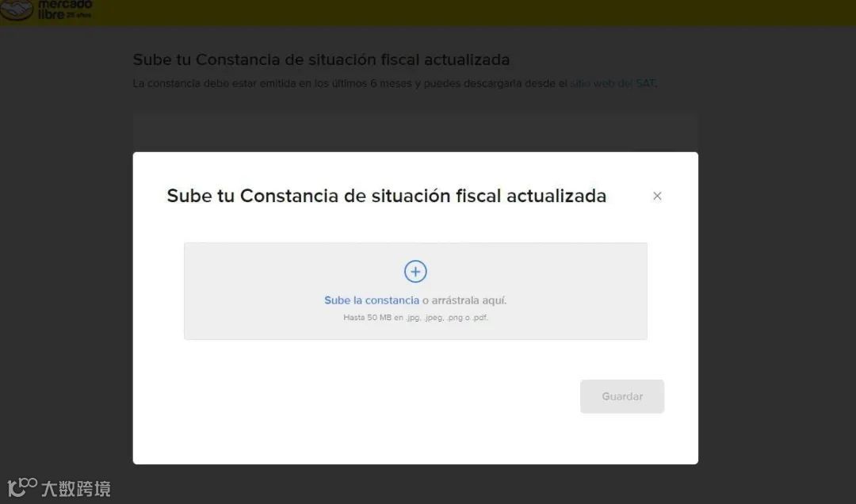Click the dimmed page heading behind the modal

pos(321,59)
